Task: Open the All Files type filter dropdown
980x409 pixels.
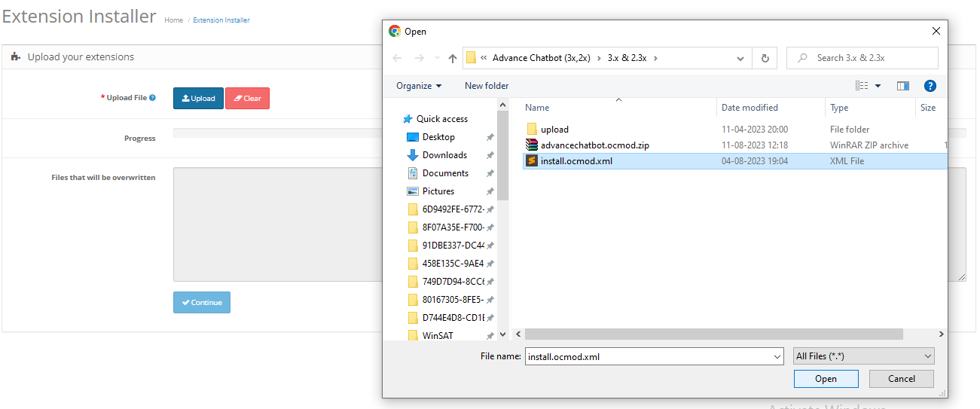Action: [x=864, y=356]
